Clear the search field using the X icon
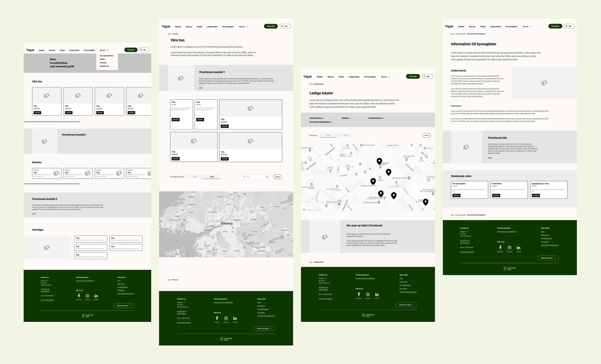601x364 pixels. tap(267, 177)
